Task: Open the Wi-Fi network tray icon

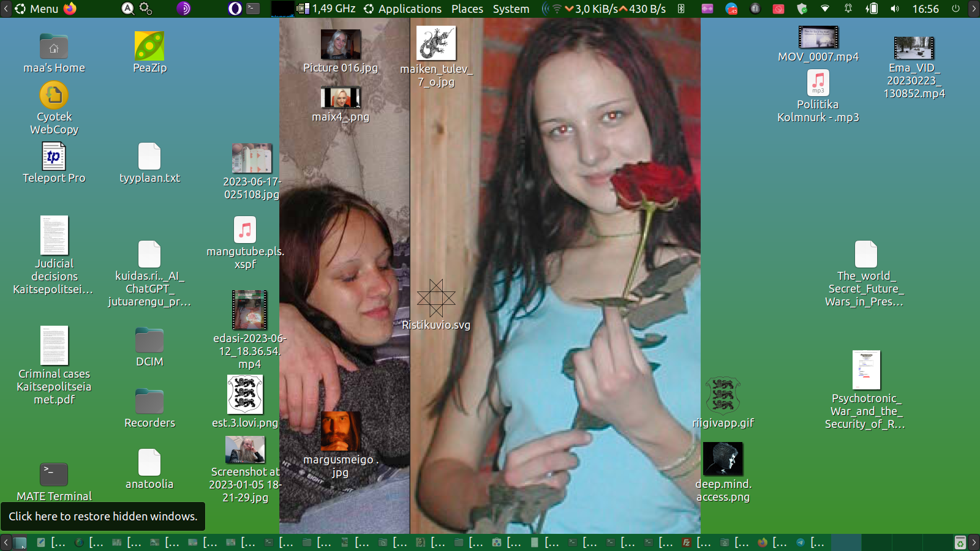Action: (x=825, y=9)
